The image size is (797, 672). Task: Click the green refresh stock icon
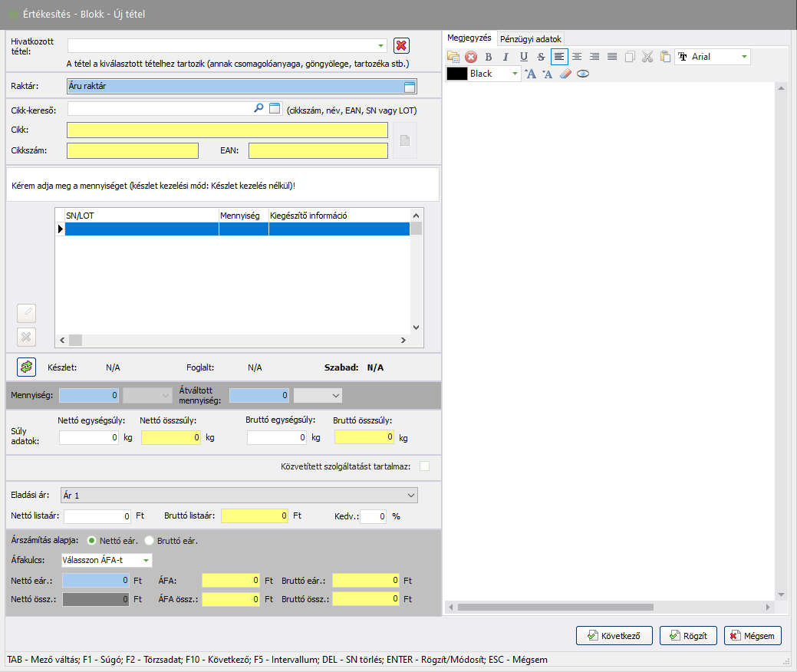(27, 367)
